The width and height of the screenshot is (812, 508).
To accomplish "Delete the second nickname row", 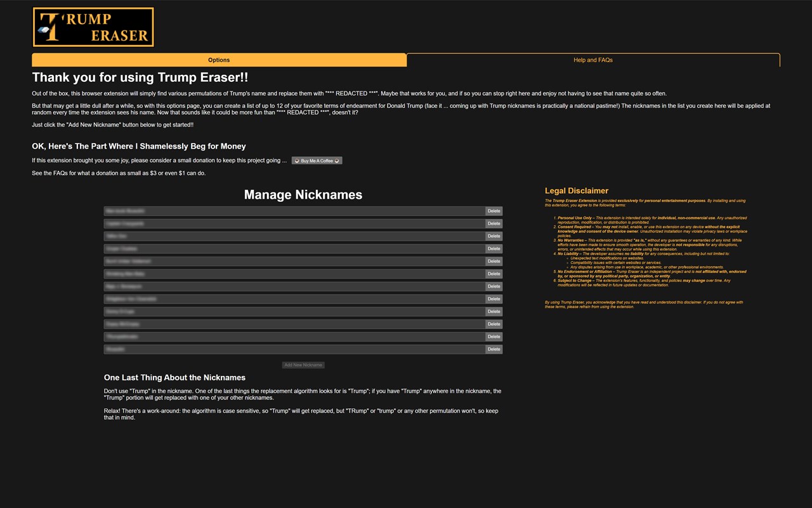I will [494, 224].
